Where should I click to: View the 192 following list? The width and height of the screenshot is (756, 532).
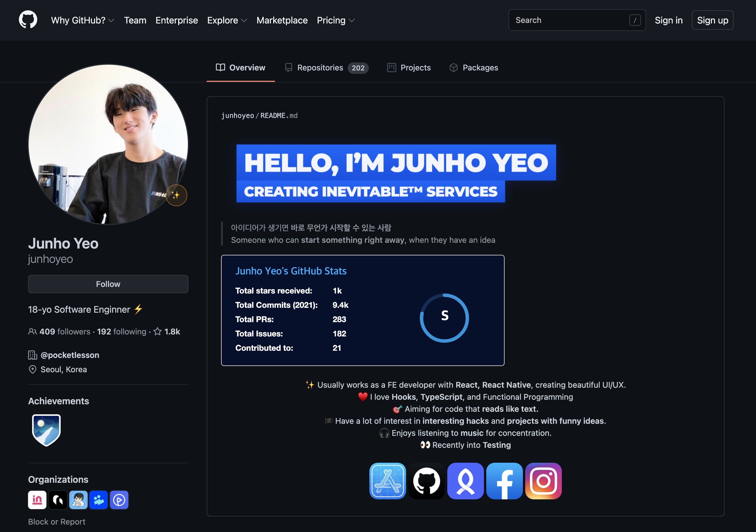(121, 331)
